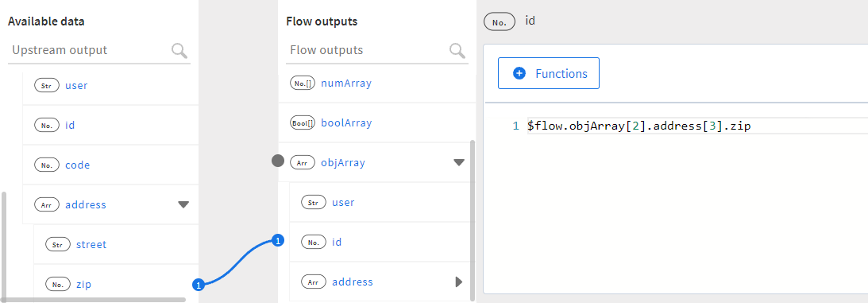This screenshot has height=303, width=868.
Task: Click the No.[] badge next to numArray
Action: [x=303, y=84]
